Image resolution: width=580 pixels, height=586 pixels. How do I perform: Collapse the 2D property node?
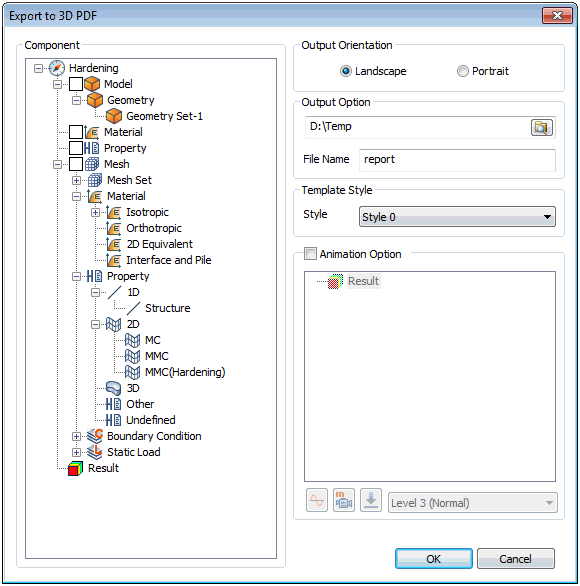point(95,325)
